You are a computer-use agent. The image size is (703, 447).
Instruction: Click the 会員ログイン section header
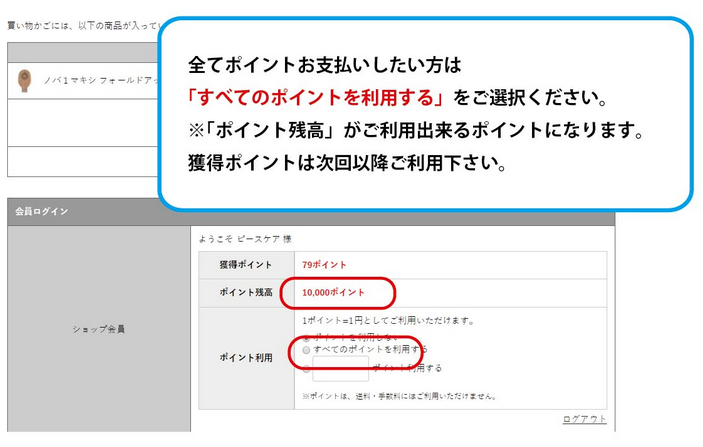(42, 211)
